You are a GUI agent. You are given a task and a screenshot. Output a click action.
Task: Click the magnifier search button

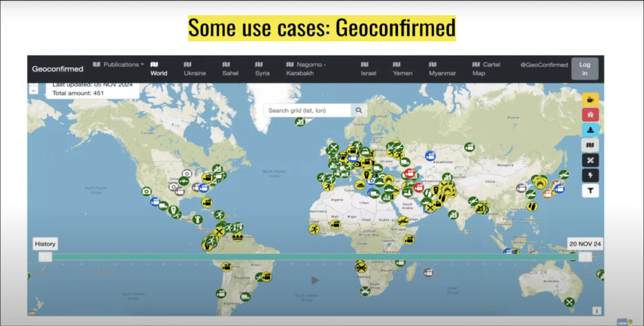click(359, 110)
